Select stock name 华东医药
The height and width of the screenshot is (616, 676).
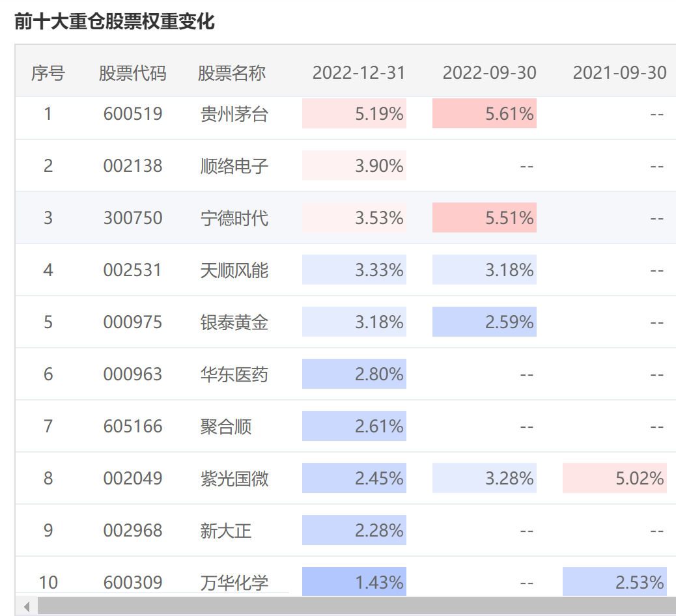(234, 374)
